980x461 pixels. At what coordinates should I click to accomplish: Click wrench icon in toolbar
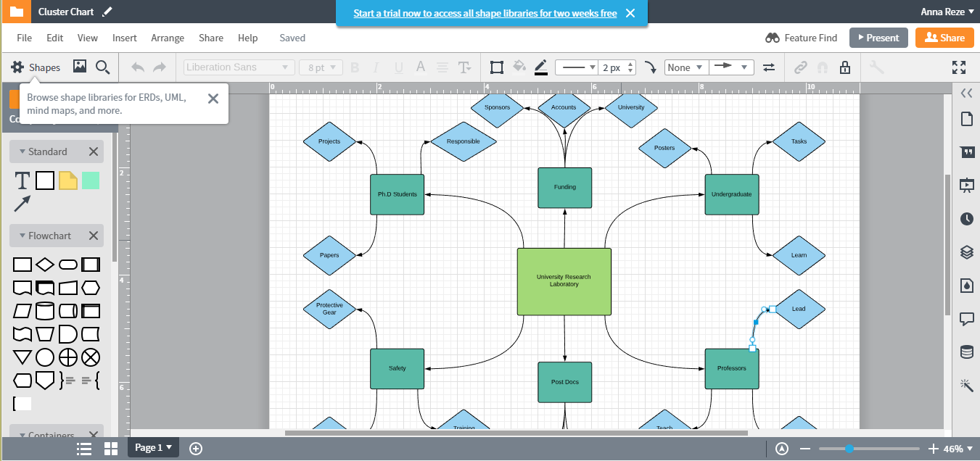(876, 67)
